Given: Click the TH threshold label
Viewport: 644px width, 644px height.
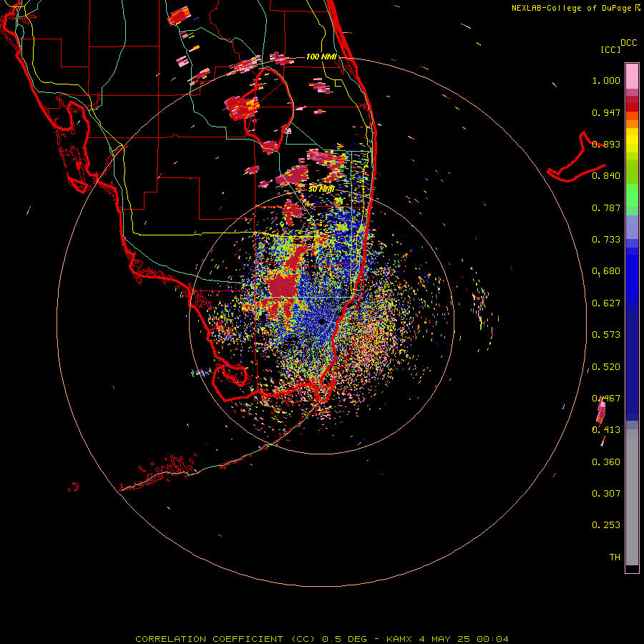Looking at the screenshot, I should tap(615, 557).
